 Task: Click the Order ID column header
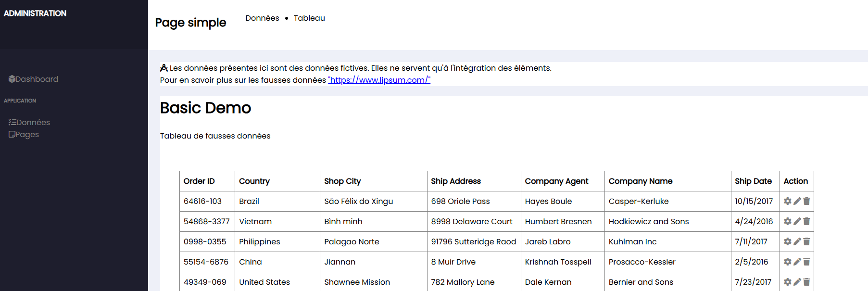pyautogui.click(x=199, y=181)
